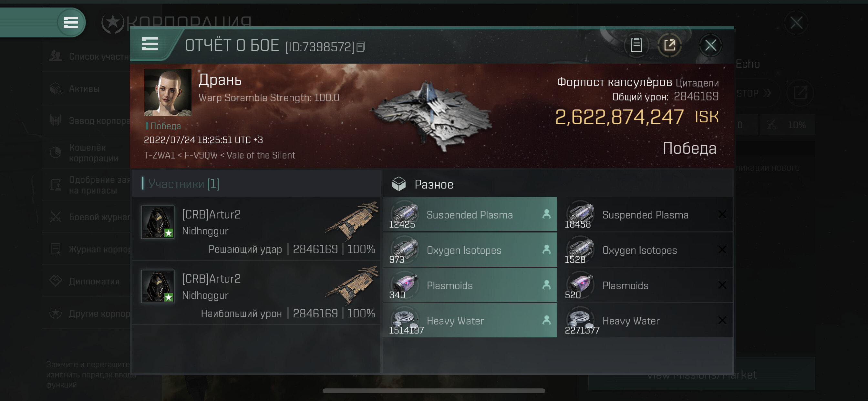Image resolution: width=868 pixels, height=401 pixels.
Task: Click destroyed Plasmoids 520 X mark
Action: pyautogui.click(x=722, y=285)
